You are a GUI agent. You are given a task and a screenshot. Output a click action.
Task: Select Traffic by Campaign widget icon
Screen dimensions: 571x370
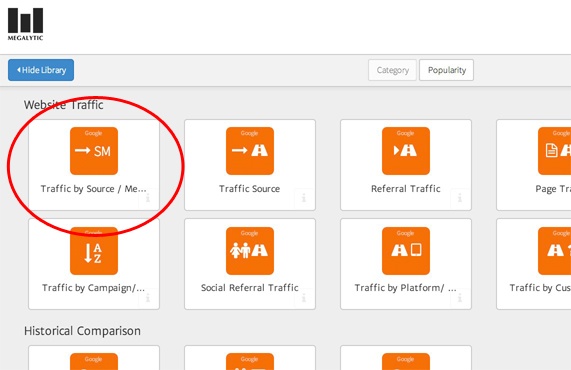coord(94,251)
